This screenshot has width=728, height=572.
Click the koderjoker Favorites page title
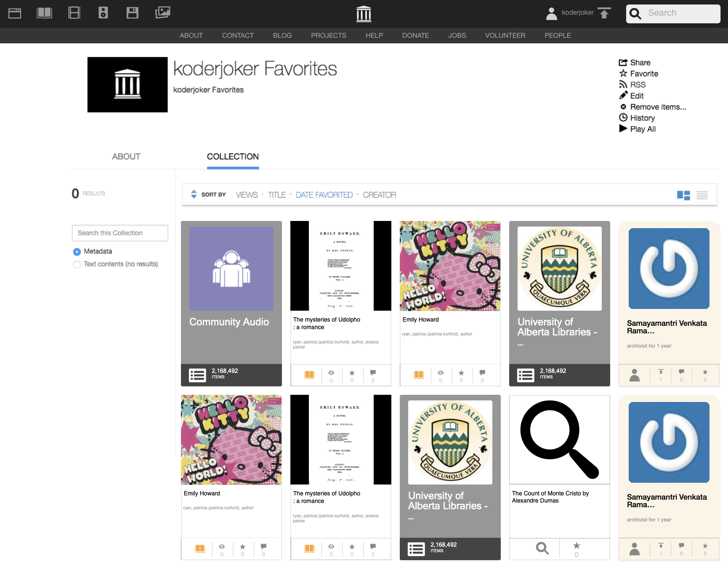(255, 69)
